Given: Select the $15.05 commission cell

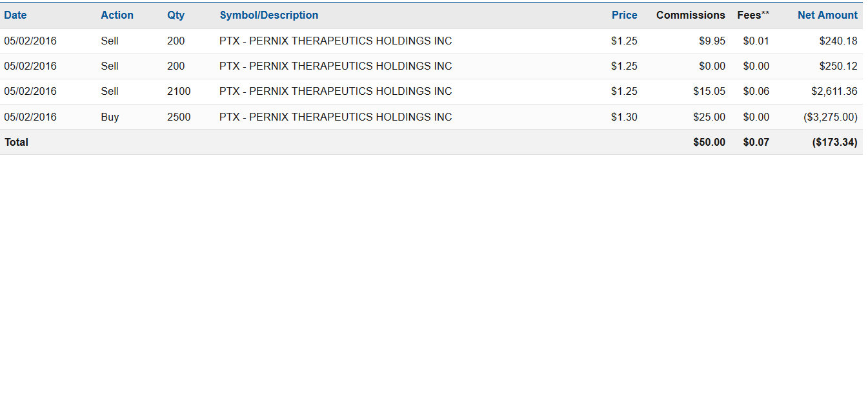Looking at the screenshot, I should [709, 91].
